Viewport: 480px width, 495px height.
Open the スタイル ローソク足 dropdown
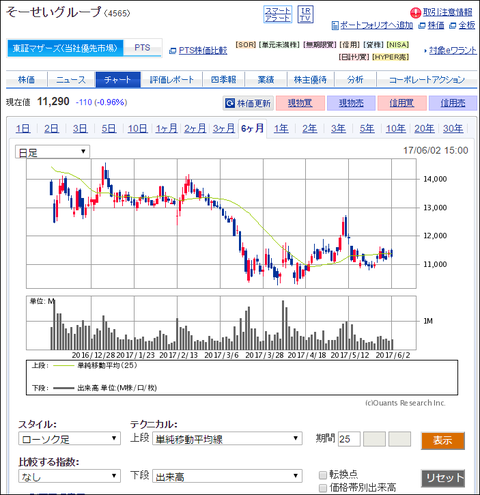pyautogui.click(x=69, y=439)
